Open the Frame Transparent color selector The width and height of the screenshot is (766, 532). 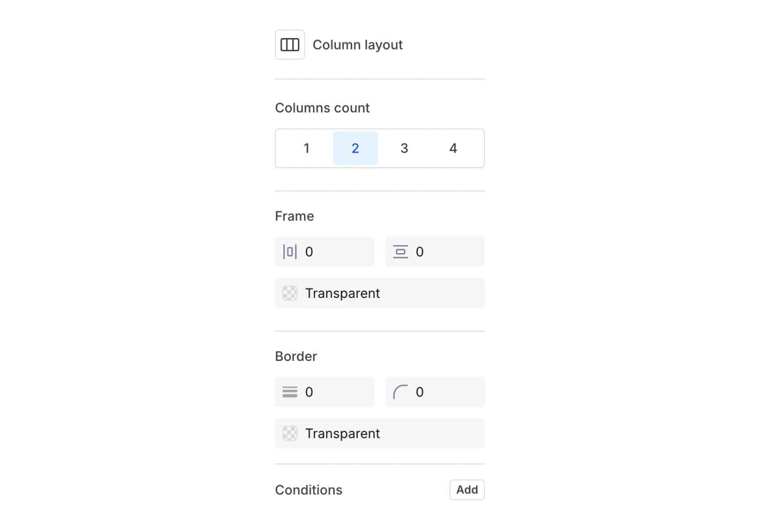(379, 293)
